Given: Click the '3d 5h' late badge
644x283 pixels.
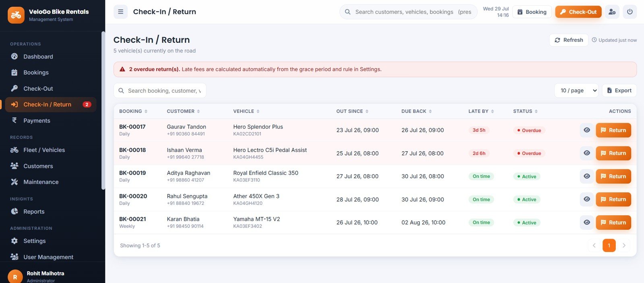Looking at the screenshot, I should pyautogui.click(x=479, y=130).
